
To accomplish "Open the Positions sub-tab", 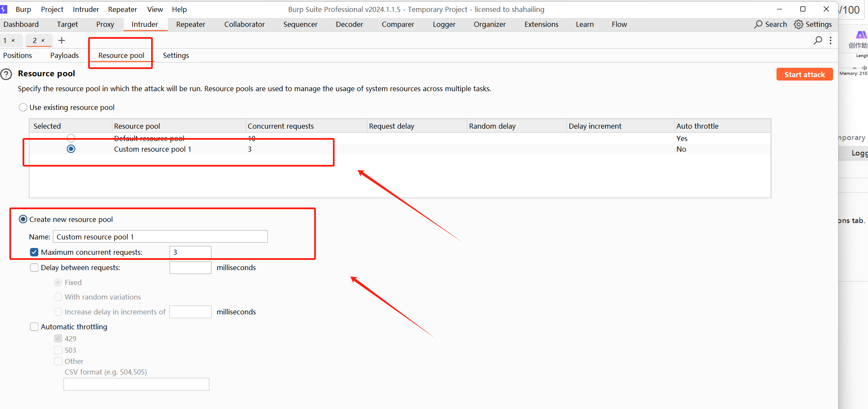I will click(x=17, y=55).
